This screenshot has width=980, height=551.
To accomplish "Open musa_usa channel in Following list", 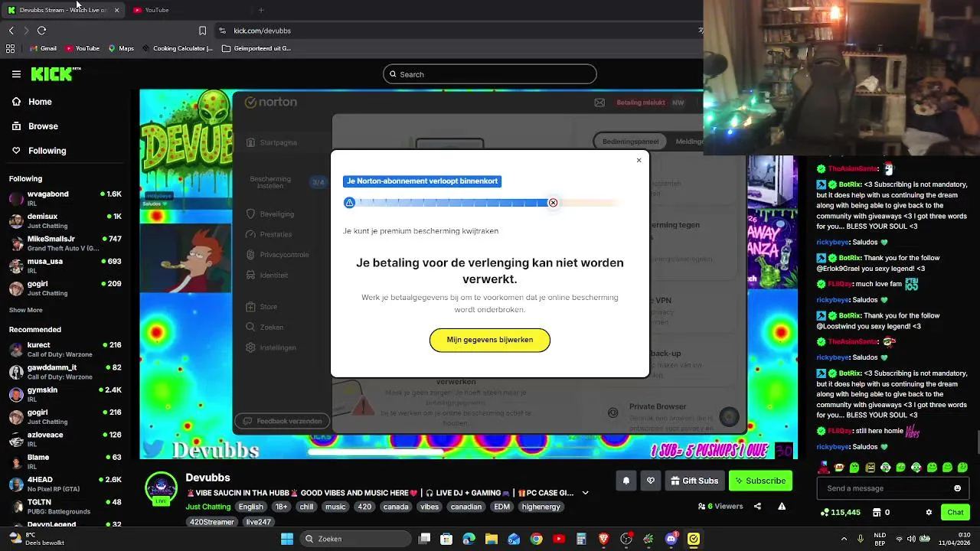I will tap(65, 266).
